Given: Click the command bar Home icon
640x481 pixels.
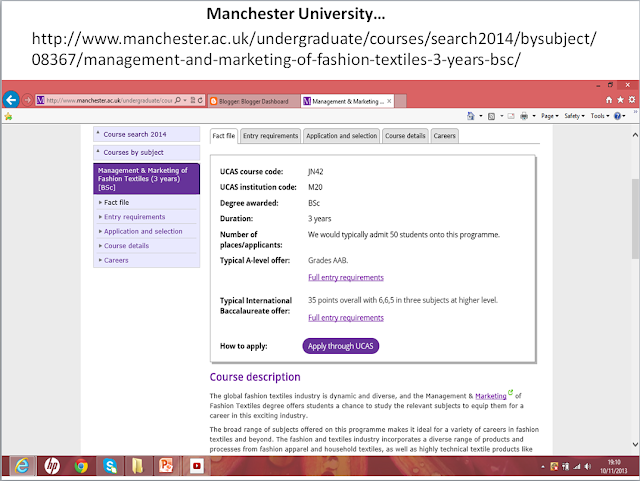Looking at the screenshot, I should (471, 116).
